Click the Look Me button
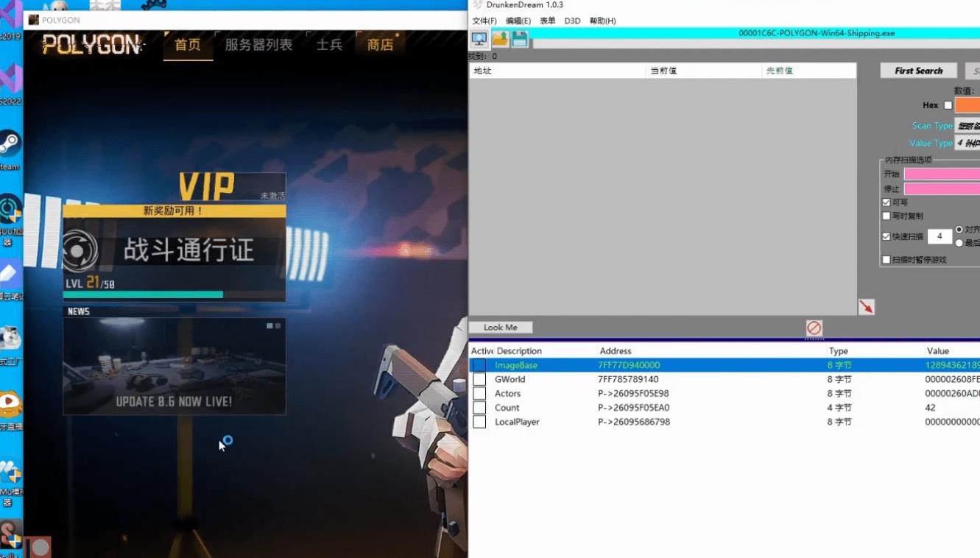 click(501, 328)
